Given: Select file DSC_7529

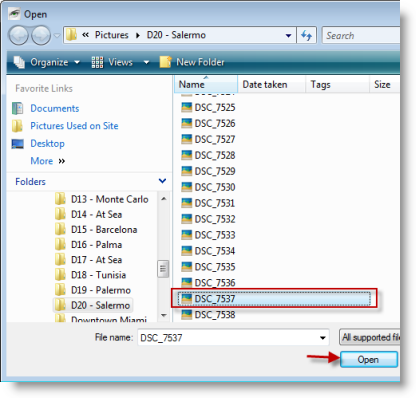Looking at the screenshot, I should (x=208, y=171).
